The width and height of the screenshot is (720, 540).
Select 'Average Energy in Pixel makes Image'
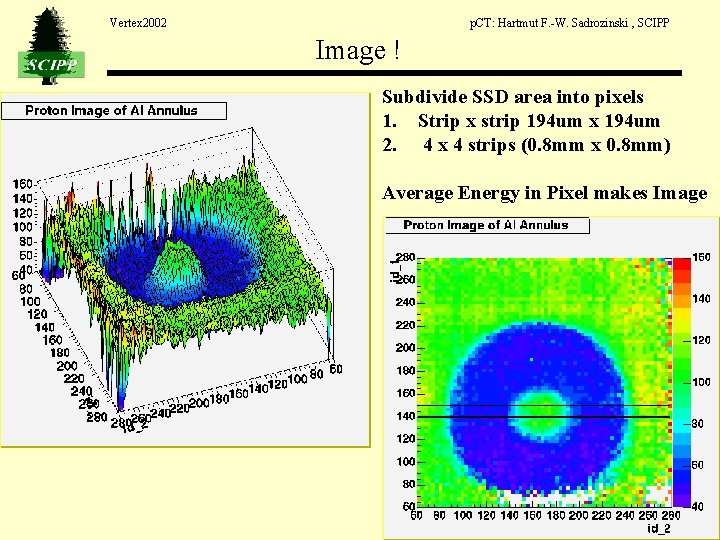545,193
